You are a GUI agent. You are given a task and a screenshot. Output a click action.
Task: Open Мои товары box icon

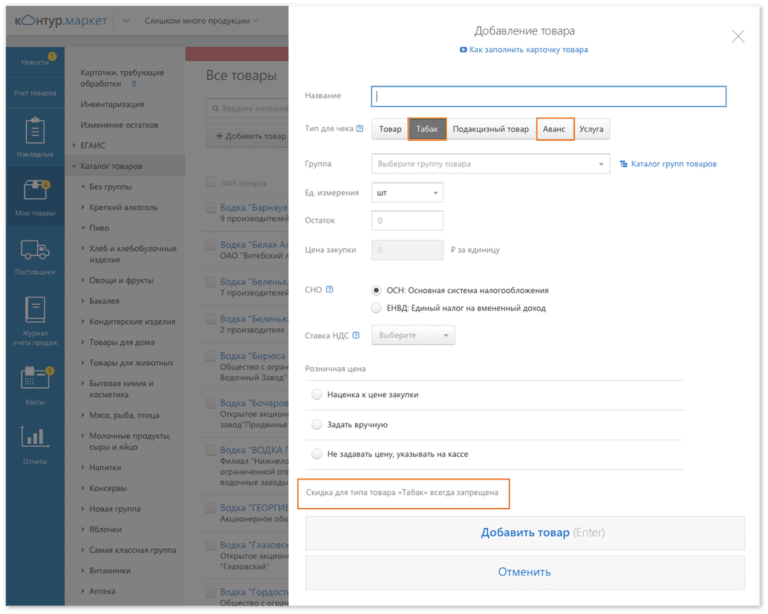tap(35, 190)
